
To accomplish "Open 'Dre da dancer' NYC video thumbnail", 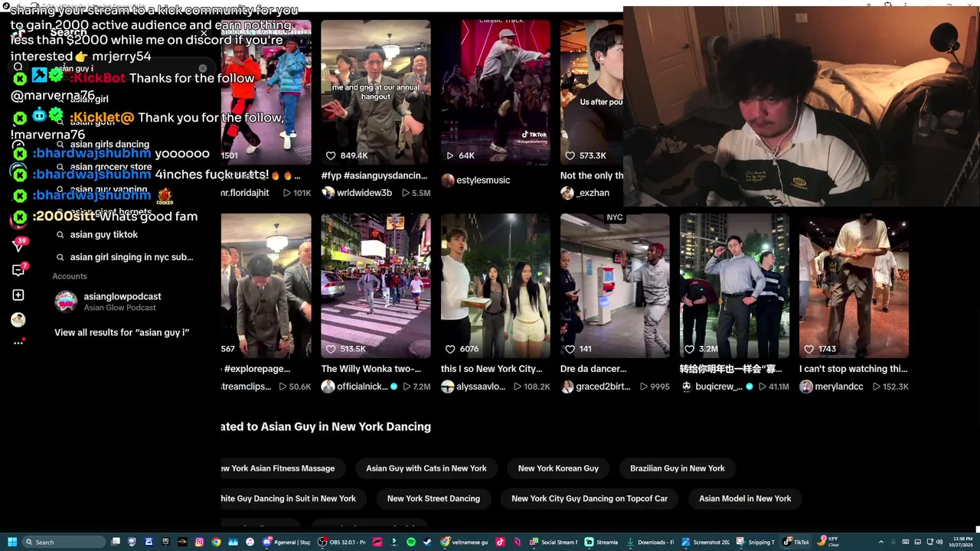I will pos(615,285).
